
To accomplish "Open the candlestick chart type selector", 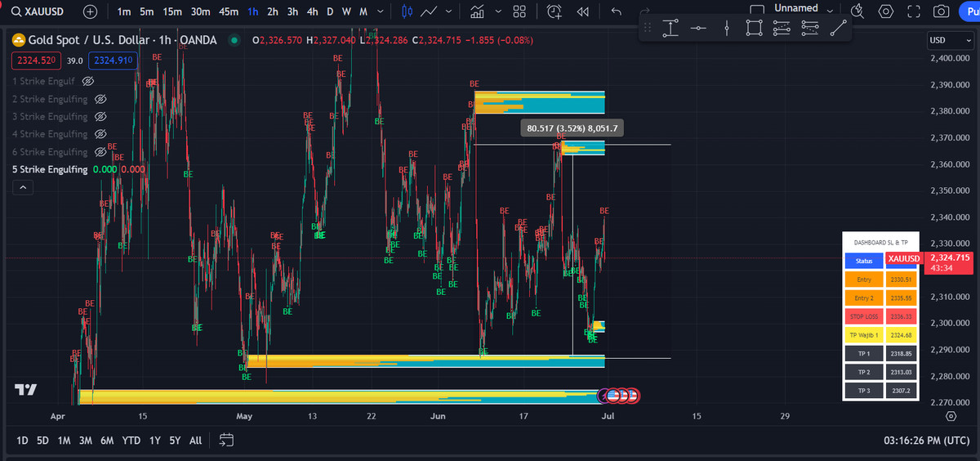I will point(407,12).
